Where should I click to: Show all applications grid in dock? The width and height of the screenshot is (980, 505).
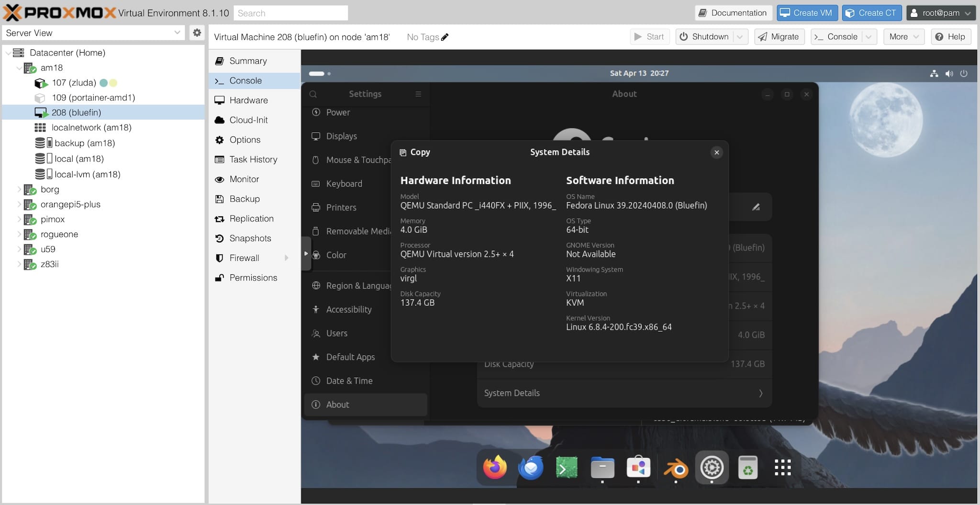click(783, 468)
